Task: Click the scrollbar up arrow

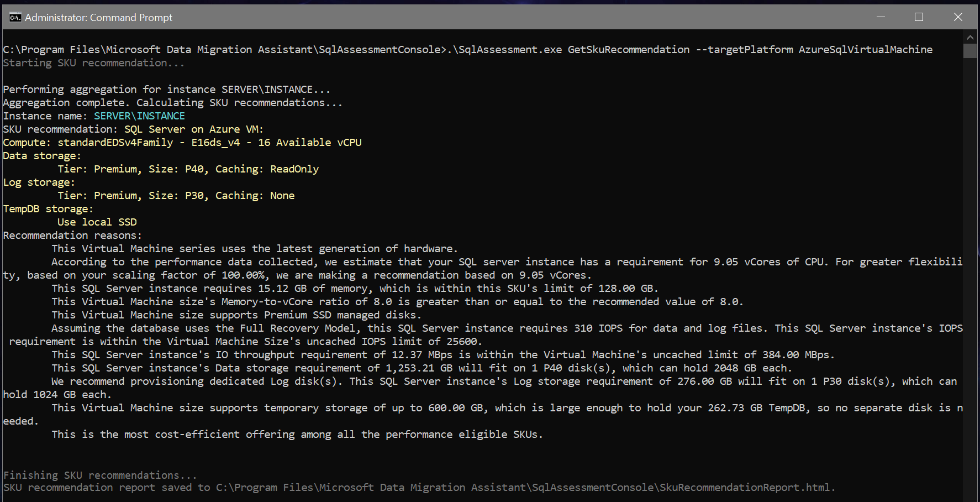Action: 970,37
